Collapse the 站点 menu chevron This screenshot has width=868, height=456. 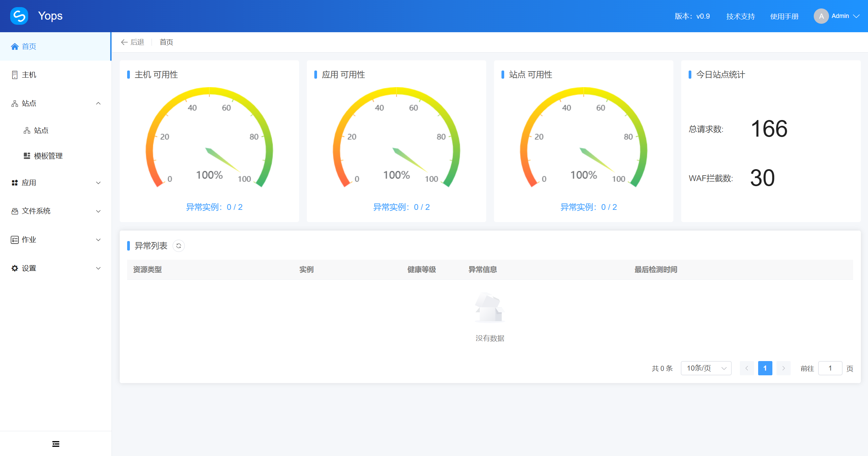[98, 103]
